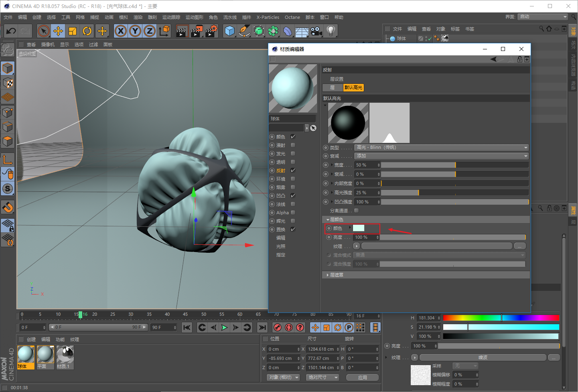Expand the 层遮罩 section
This screenshot has width=578, height=392.
pos(328,275)
